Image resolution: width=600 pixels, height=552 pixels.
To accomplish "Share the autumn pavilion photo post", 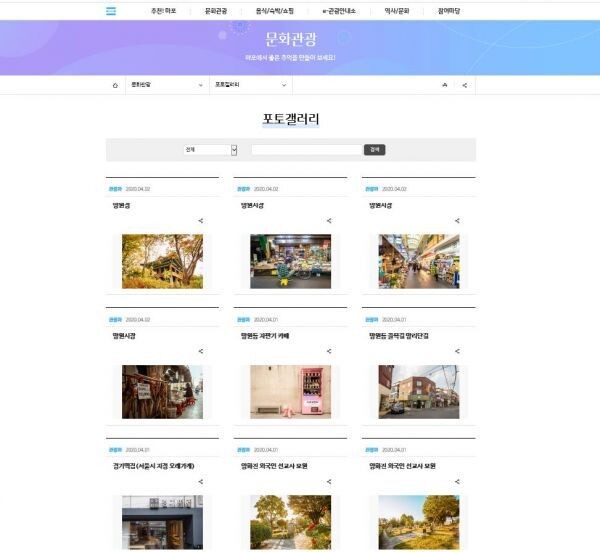I will pyautogui.click(x=201, y=221).
